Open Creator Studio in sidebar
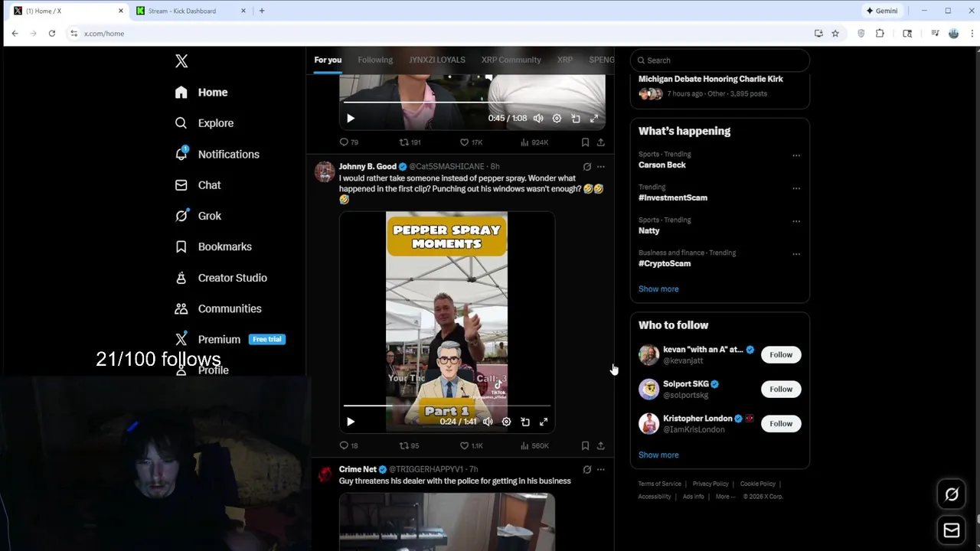 coord(220,278)
